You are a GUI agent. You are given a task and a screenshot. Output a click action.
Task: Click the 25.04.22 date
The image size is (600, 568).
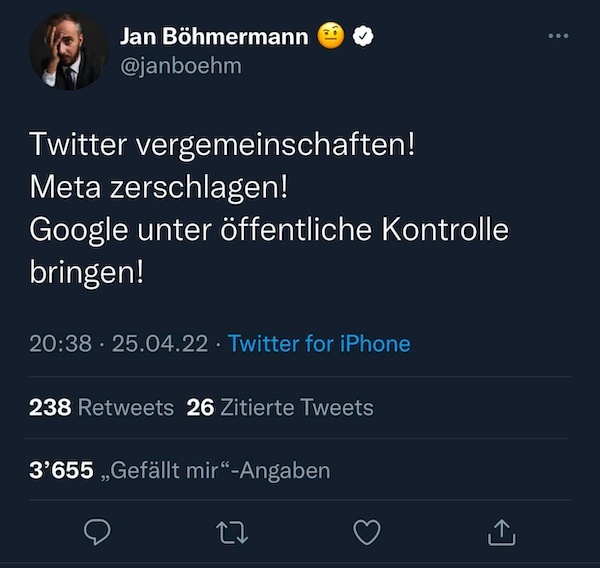(x=160, y=343)
